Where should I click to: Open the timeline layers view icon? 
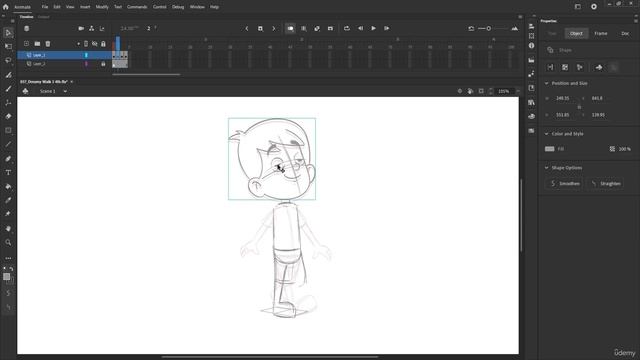27,29
